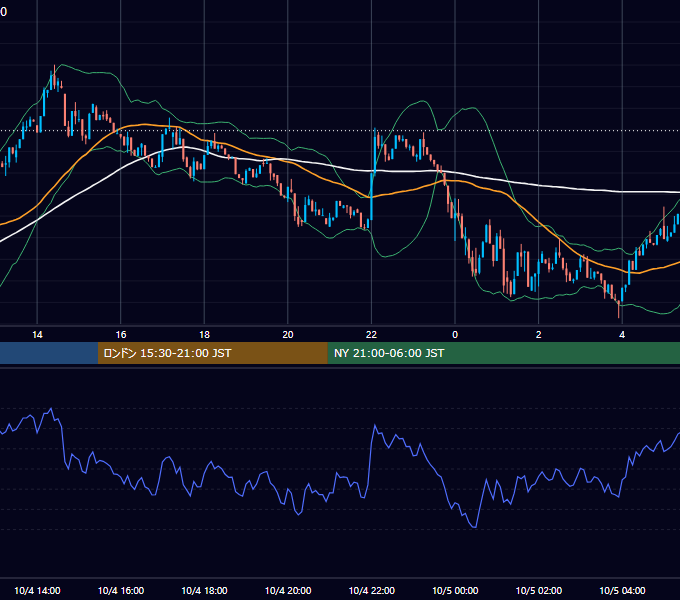Image resolution: width=680 pixels, height=600 pixels.
Task: Click the 10/5 02:00 date label
Action: click(539, 590)
